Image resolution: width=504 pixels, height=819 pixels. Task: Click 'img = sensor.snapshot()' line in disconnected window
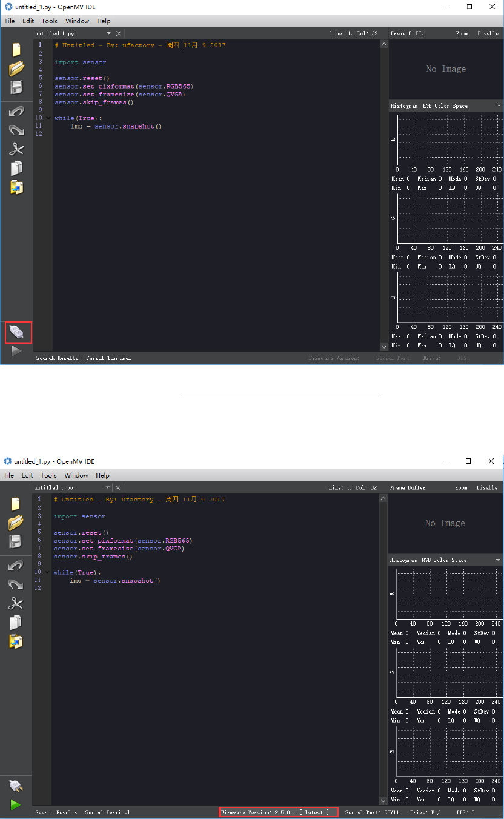(116, 126)
